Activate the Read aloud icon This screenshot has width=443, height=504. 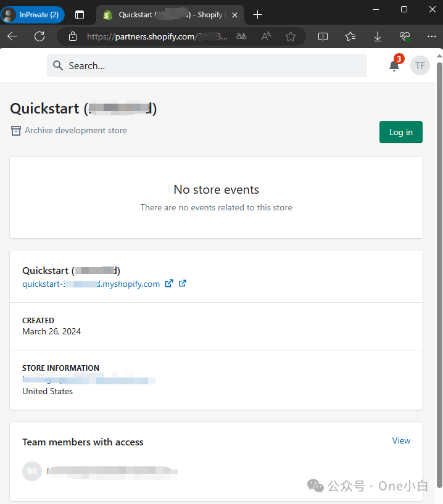pyautogui.click(x=266, y=36)
